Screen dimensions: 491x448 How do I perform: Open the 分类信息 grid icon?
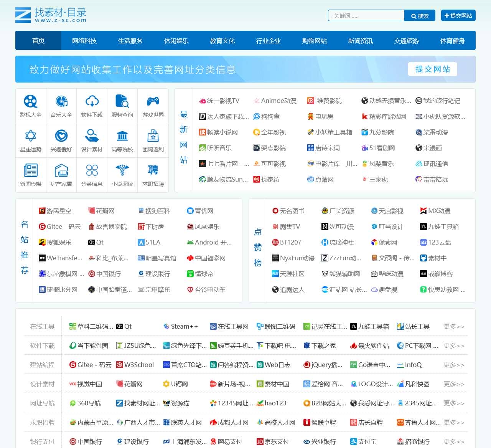tap(92, 170)
